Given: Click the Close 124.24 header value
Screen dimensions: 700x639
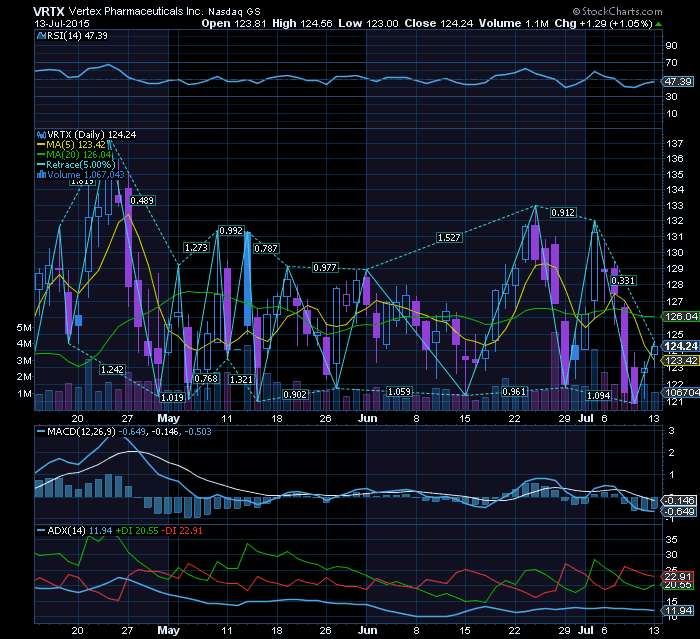Looking at the screenshot, I should coord(438,24).
